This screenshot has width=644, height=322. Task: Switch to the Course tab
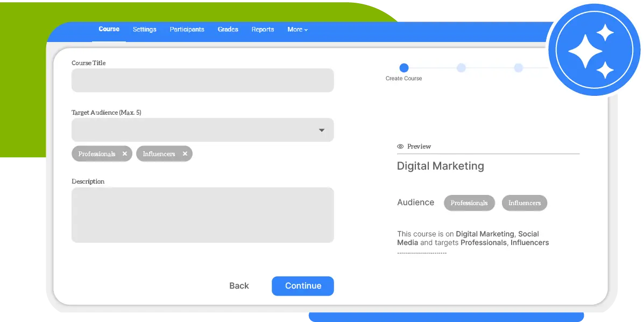[x=109, y=29]
